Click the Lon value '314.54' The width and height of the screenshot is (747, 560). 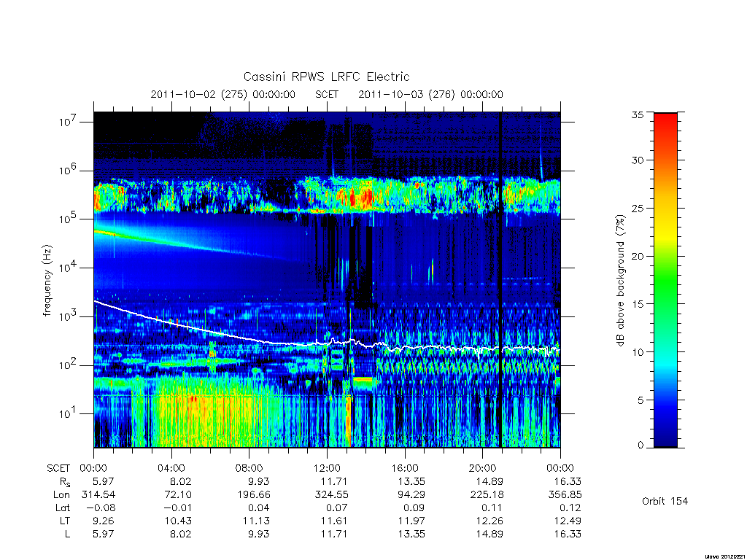[x=98, y=495]
